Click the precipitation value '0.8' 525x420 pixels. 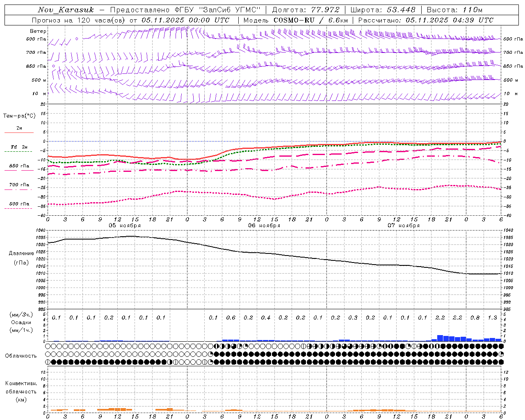(475, 318)
